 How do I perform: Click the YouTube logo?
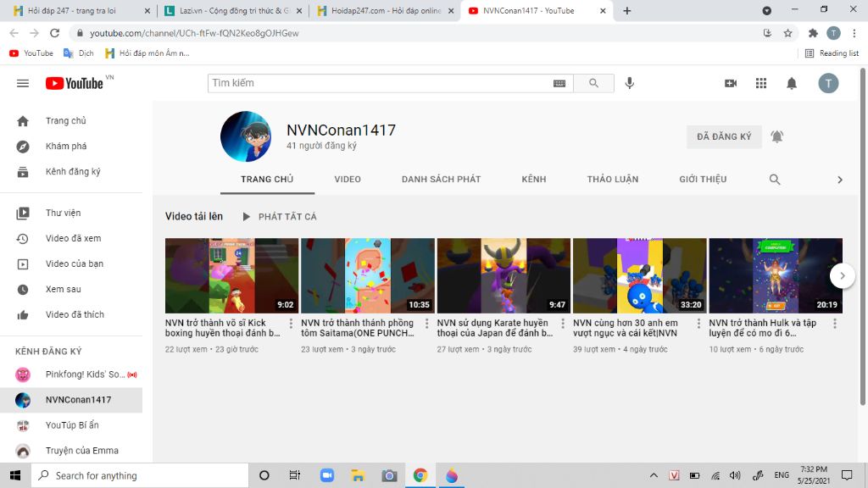click(x=75, y=84)
